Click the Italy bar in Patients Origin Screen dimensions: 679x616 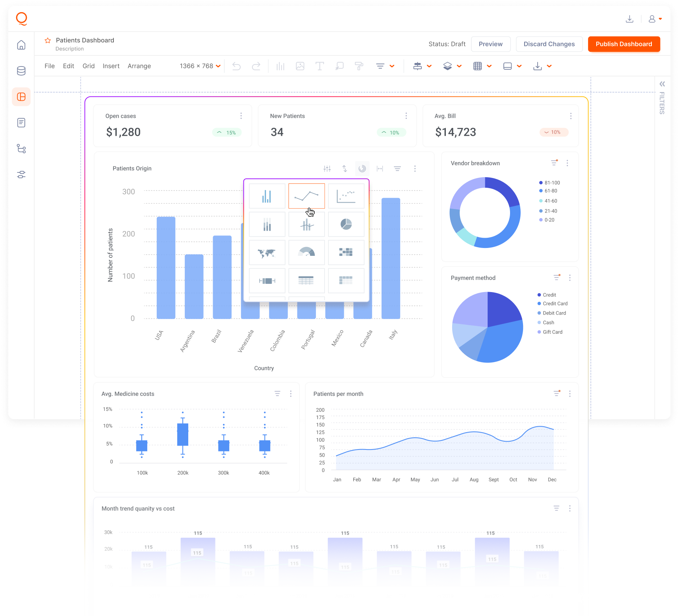[391, 258]
